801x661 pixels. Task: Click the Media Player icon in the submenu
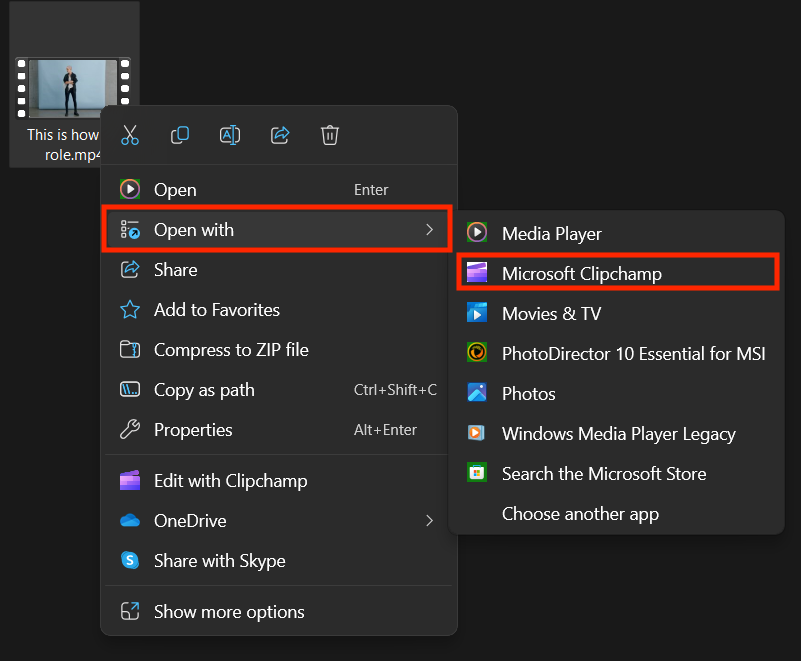click(x=477, y=233)
